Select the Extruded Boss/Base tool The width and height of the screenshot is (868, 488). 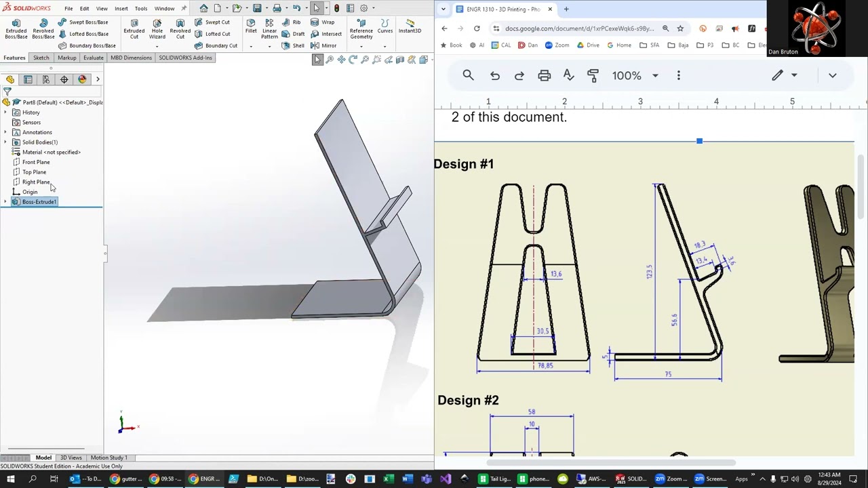pos(16,28)
